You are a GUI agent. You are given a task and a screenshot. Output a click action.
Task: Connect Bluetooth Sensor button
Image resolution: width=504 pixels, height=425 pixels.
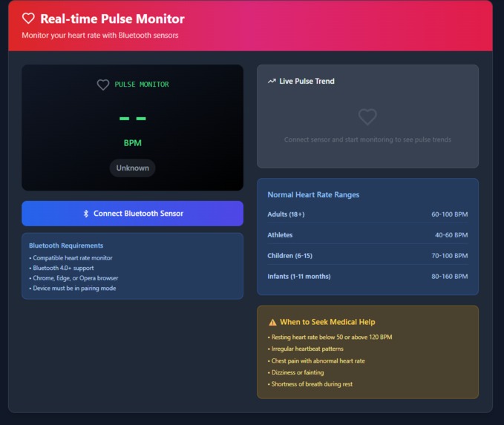tap(132, 214)
